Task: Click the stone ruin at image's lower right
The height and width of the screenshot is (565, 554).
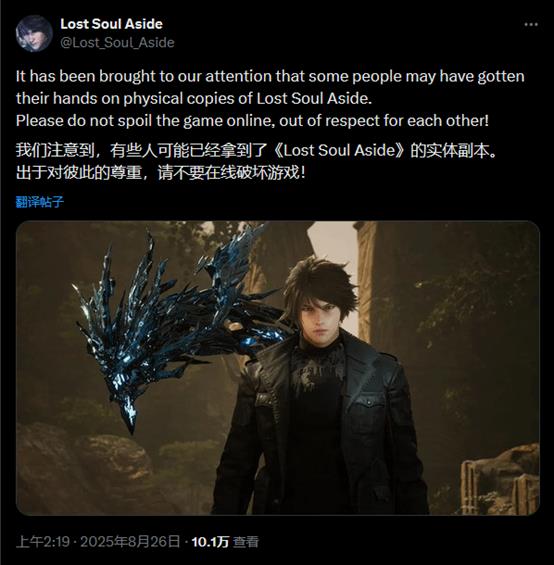Action: [x=500, y=479]
